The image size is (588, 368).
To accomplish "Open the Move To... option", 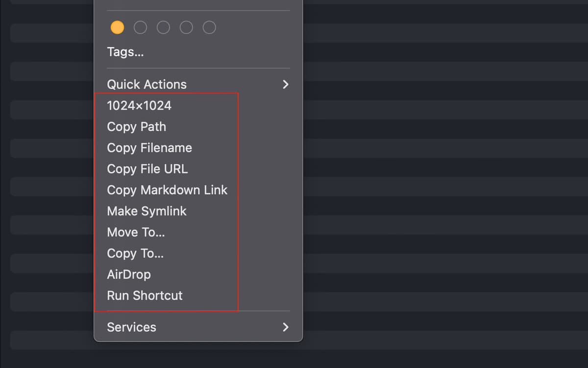I will (136, 232).
